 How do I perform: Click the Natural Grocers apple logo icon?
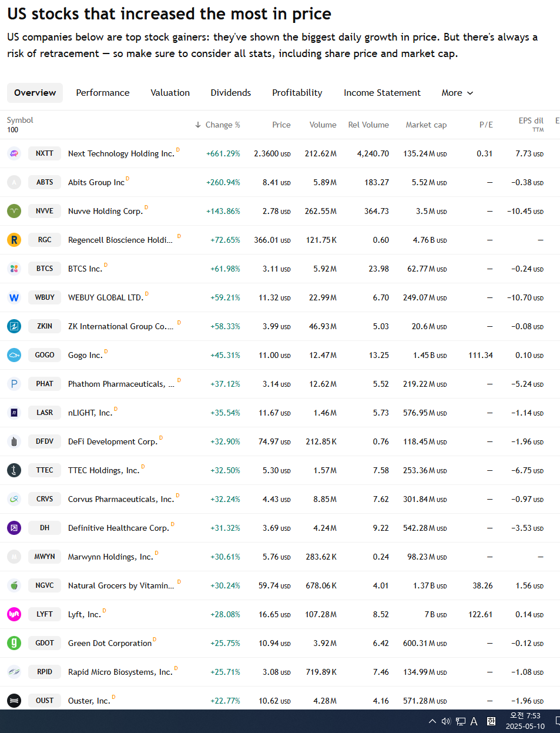(x=14, y=585)
